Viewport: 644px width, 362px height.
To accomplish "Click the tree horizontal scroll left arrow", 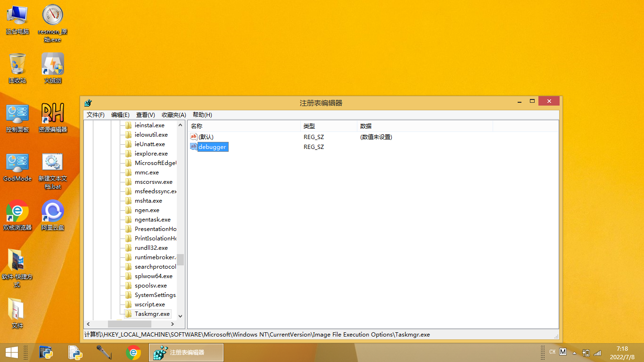I will 88,324.
